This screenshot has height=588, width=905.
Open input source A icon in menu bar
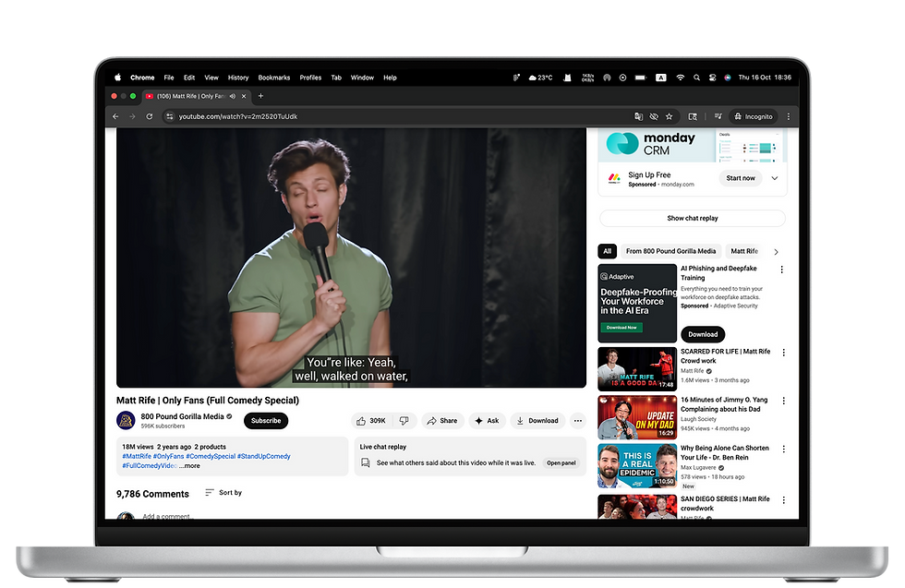(661, 78)
